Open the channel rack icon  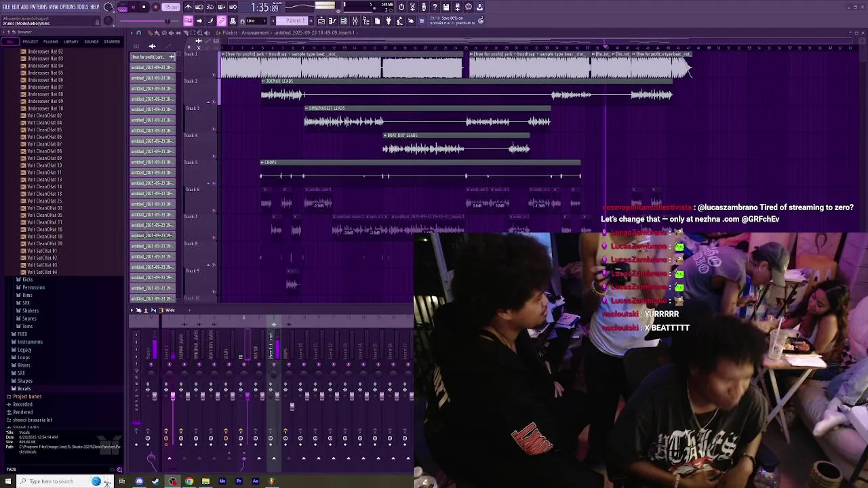344,21
